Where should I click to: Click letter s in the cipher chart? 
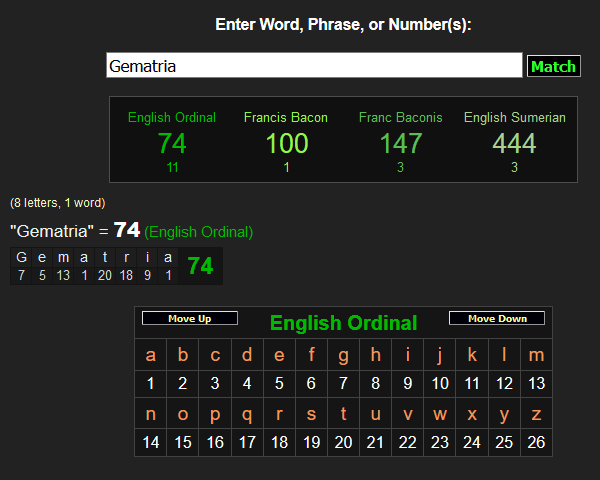point(311,414)
